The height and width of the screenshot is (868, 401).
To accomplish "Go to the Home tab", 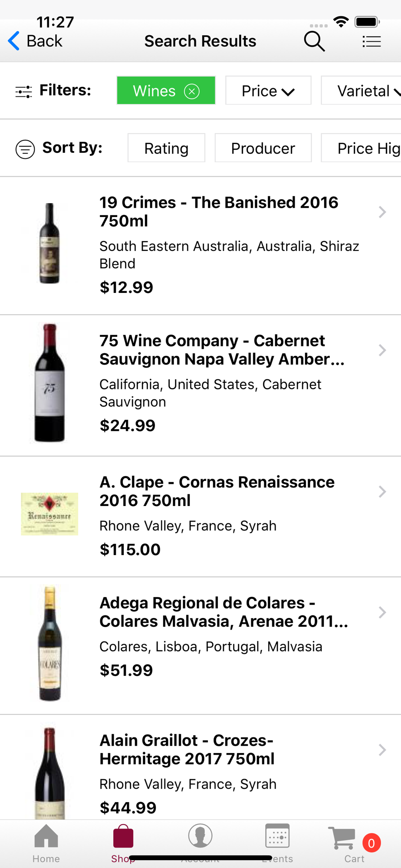I will coord(46,843).
